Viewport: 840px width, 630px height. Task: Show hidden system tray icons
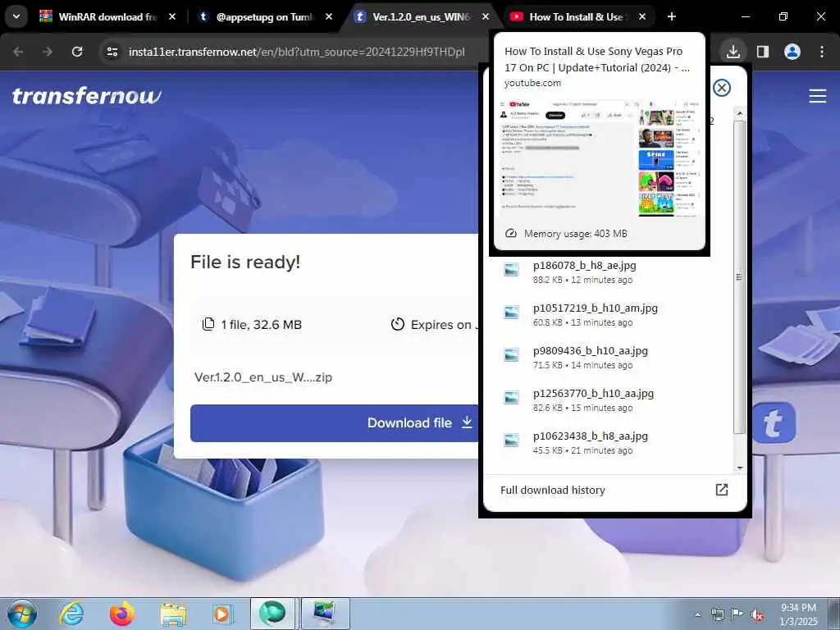(x=697, y=614)
